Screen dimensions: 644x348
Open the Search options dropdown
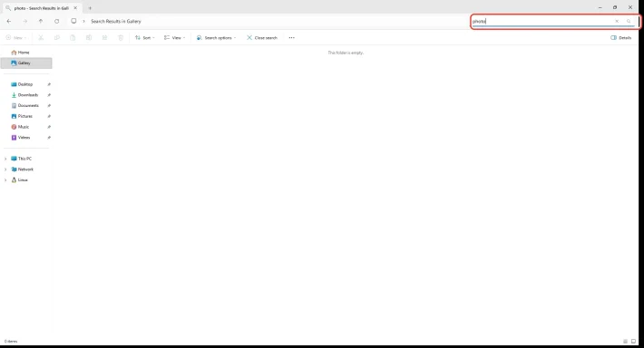[217, 38]
